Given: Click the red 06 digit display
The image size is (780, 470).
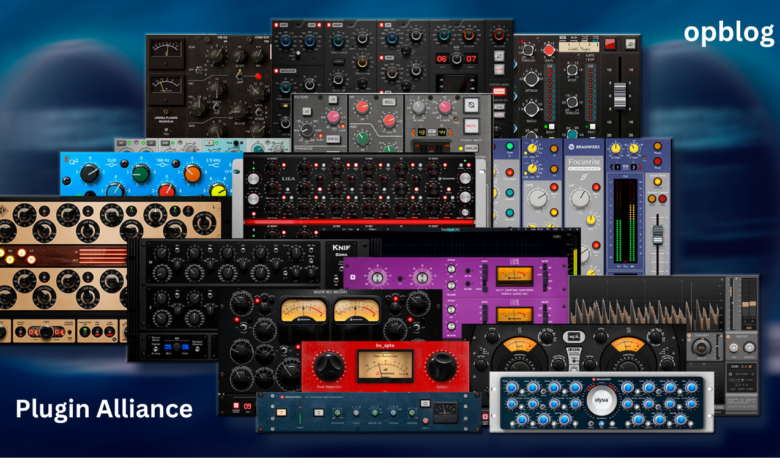Looking at the screenshot, I should tap(441, 59).
